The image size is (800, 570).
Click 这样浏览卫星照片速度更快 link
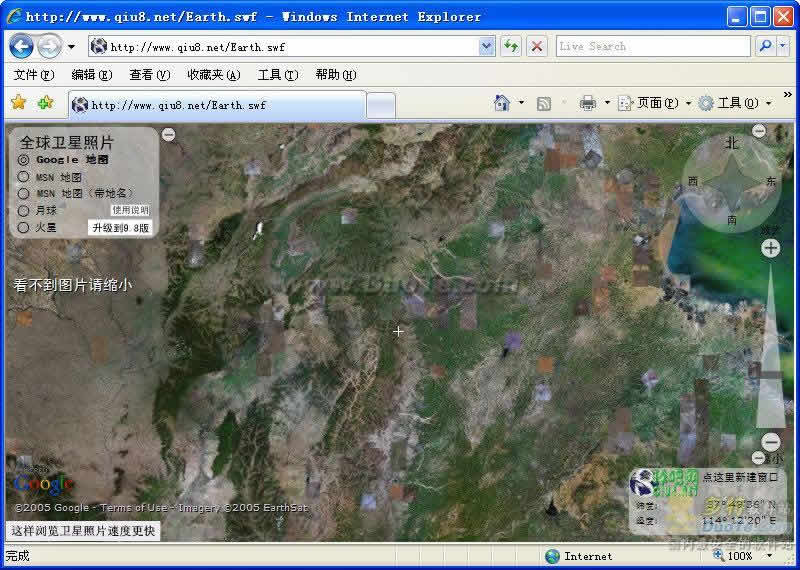point(83,531)
